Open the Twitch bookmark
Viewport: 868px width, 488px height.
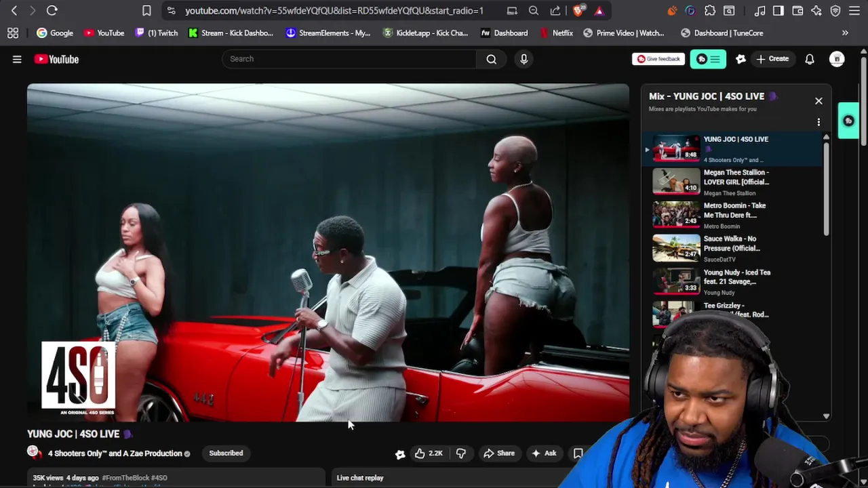point(157,33)
